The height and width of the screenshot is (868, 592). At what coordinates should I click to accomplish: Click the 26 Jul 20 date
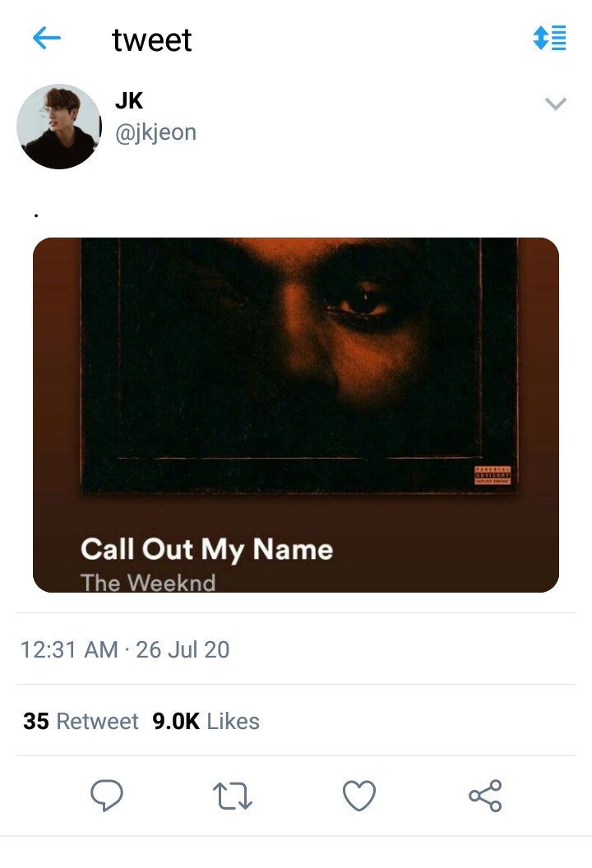183,650
